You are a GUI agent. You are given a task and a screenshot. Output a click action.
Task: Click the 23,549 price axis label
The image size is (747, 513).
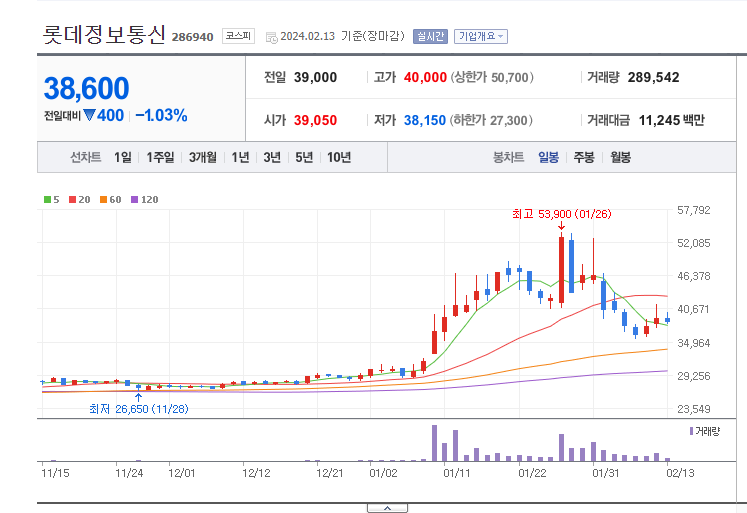[x=694, y=409]
